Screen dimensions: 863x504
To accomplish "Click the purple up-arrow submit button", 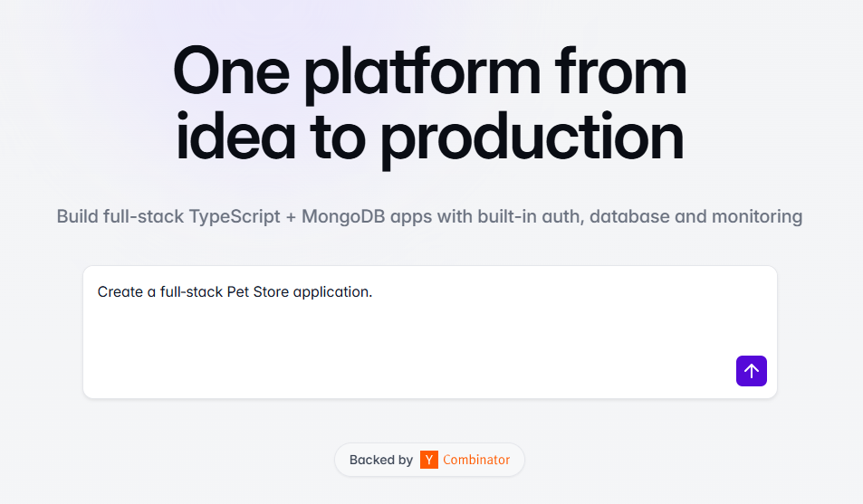I will coord(752,371).
